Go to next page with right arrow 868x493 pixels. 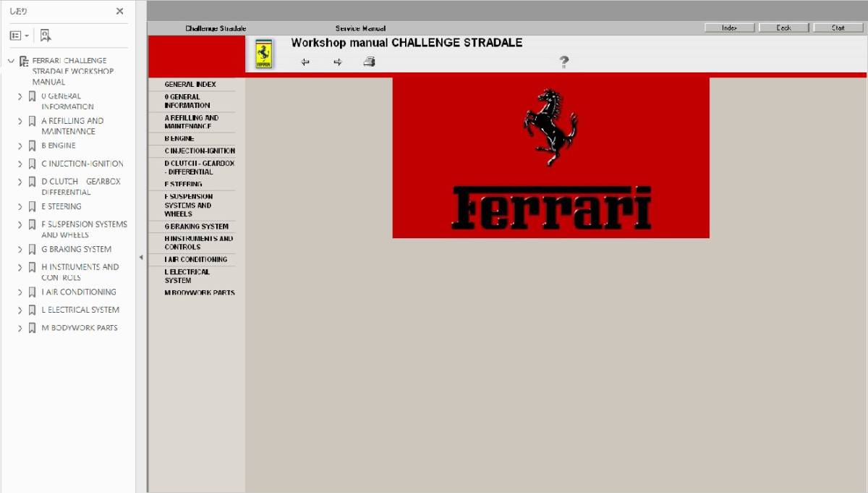[338, 62]
